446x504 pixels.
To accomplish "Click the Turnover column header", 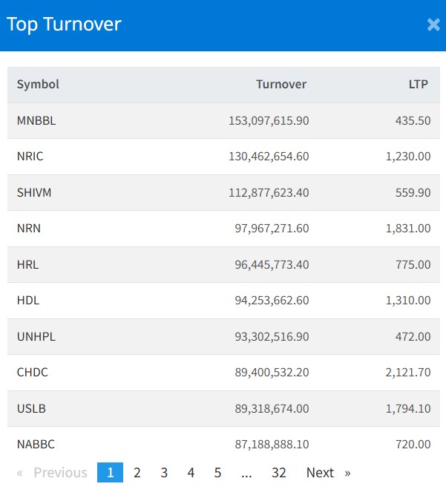I will [281, 85].
